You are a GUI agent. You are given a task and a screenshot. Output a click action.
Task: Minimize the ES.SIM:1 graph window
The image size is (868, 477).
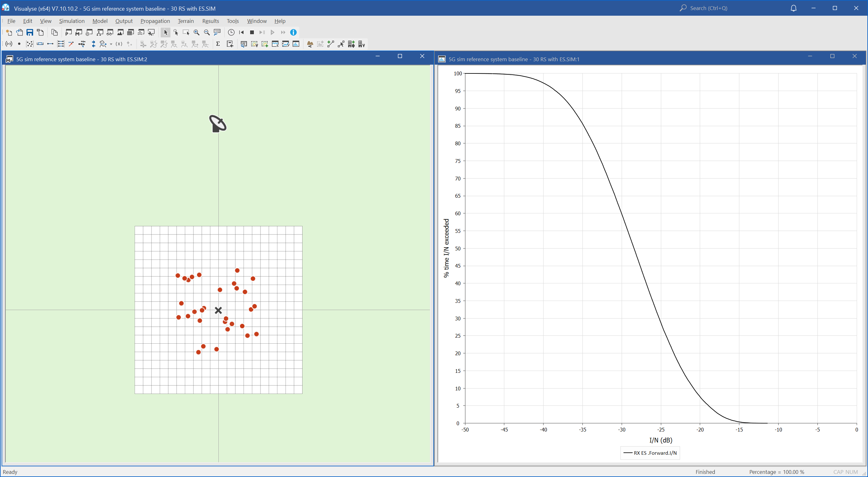click(810, 56)
